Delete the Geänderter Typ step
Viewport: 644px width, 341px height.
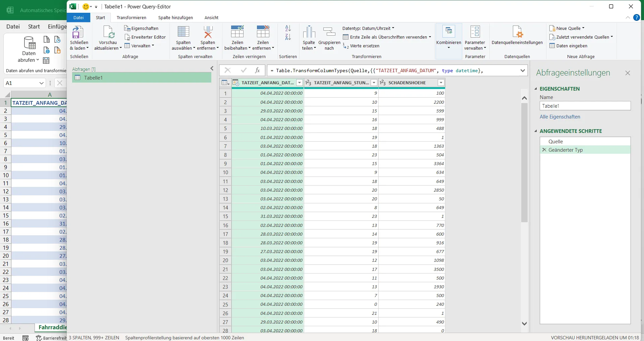[x=544, y=150]
